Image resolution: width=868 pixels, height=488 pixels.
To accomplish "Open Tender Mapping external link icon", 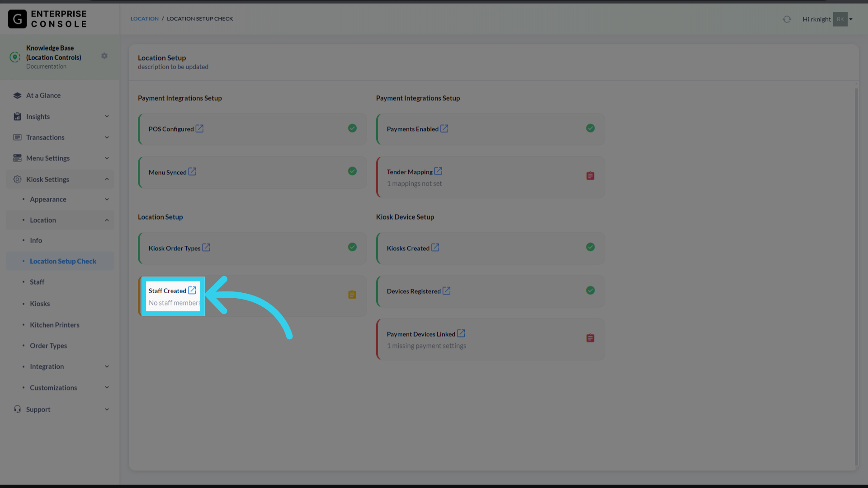I will click(438, 171).
